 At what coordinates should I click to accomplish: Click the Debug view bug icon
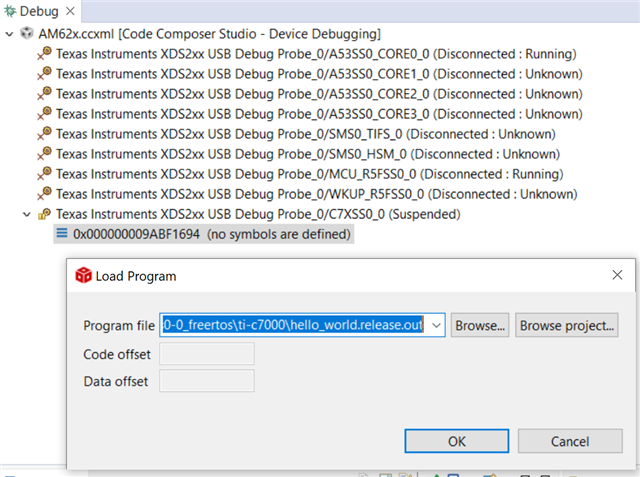(11, 12)
